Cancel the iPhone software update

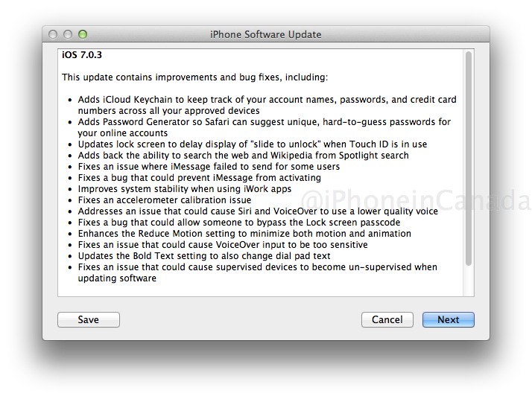[x=387, y=319]
